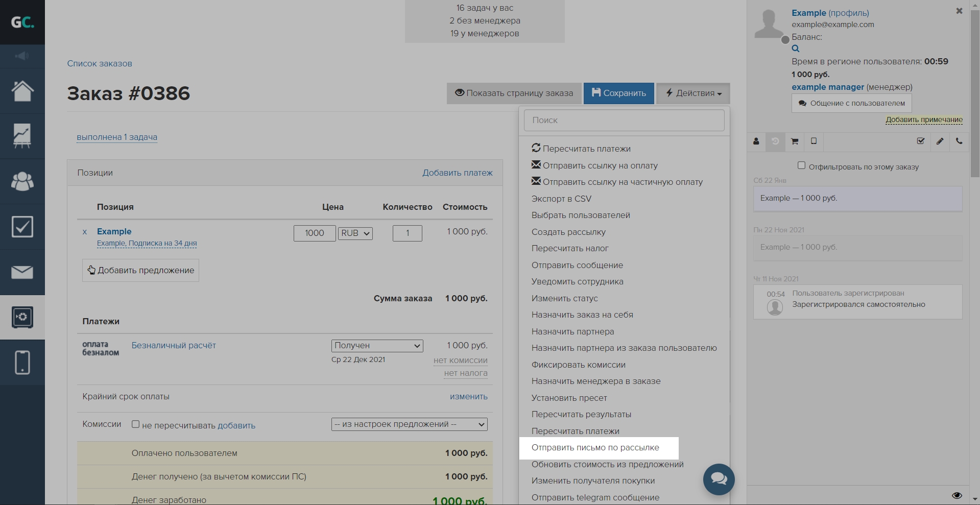The image size is (980, 505).
Task: Click the 'Поиск' field in the actions menu
Action: (624, 121)
